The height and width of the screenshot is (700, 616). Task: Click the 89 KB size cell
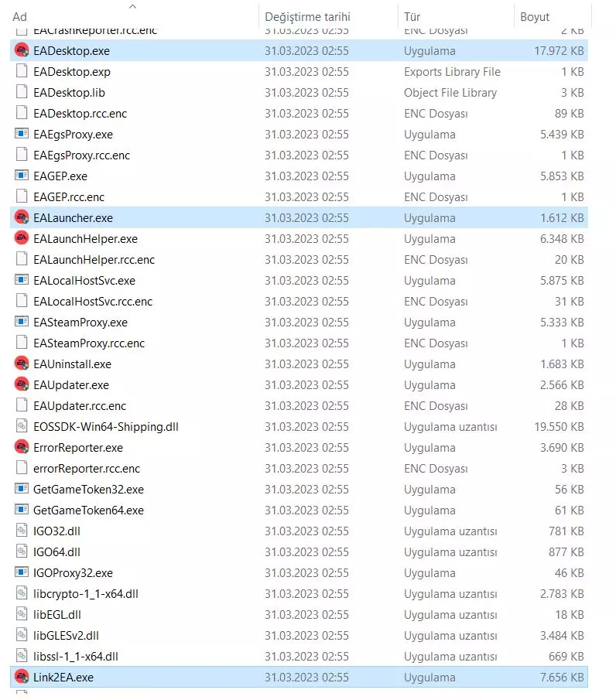point(569,114)
